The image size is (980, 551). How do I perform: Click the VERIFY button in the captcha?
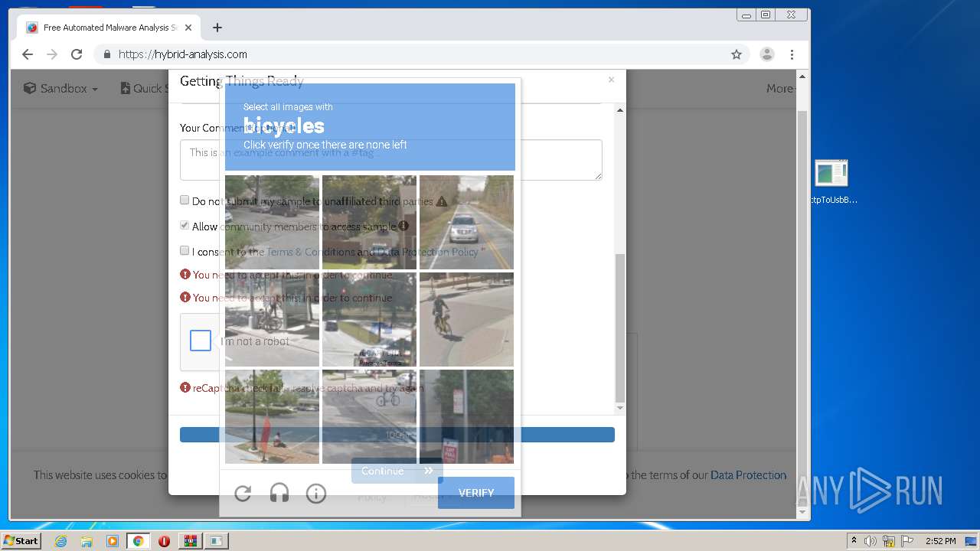[476, 493]
